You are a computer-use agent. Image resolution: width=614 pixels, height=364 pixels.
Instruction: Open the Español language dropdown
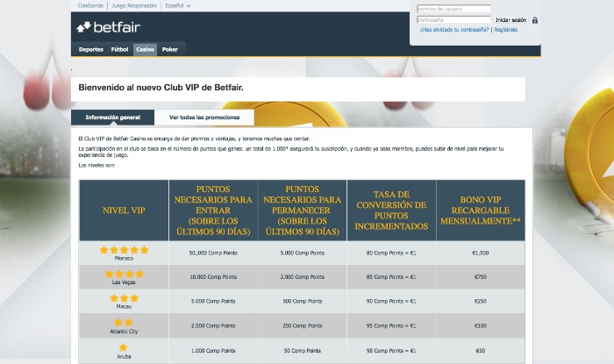click(178, 6)
